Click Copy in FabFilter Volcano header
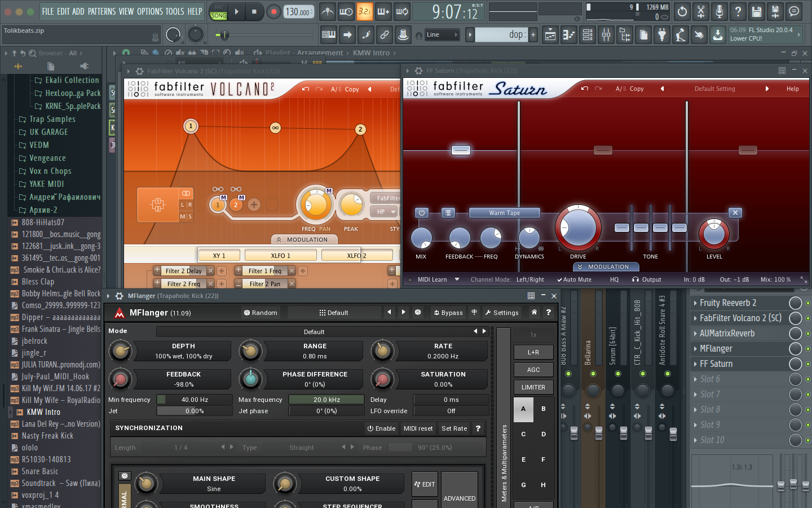Screen dimensions: 812x508 (352, 89)
